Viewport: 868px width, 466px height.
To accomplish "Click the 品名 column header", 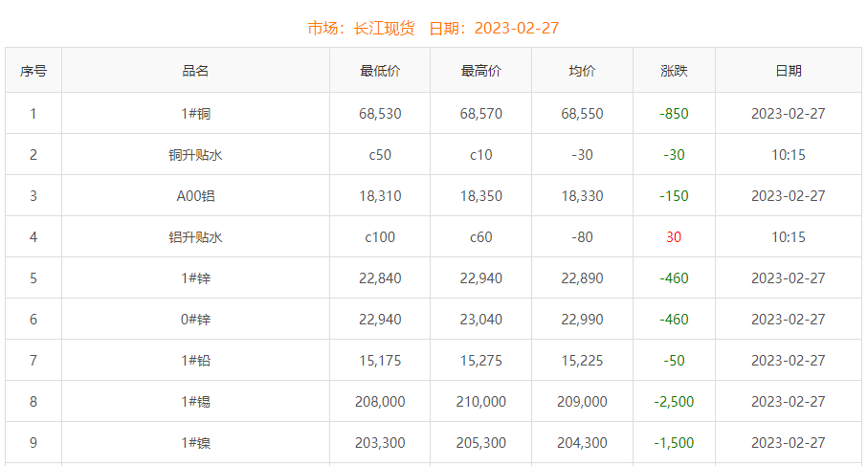I will [195, 71].
